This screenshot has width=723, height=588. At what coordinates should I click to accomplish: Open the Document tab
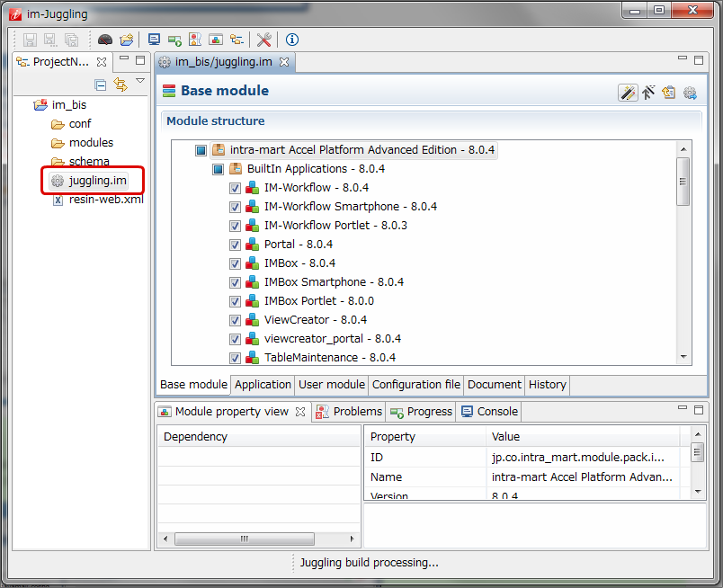click(495, 385)
